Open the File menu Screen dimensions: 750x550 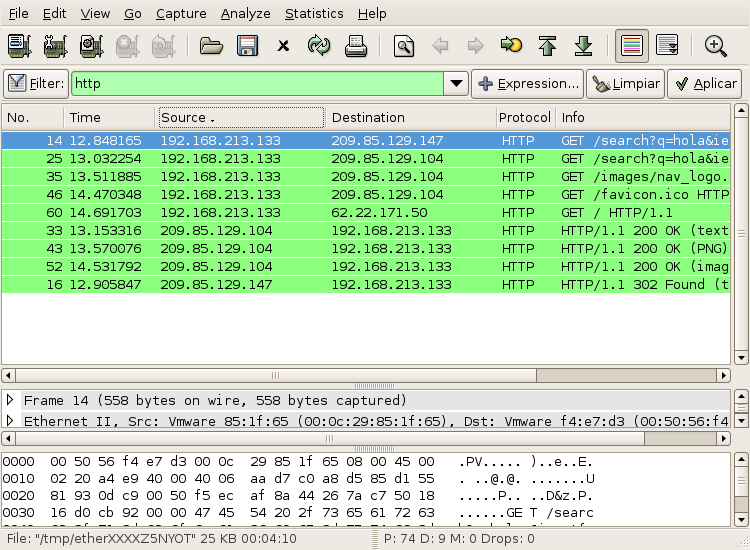pos(19,14)
